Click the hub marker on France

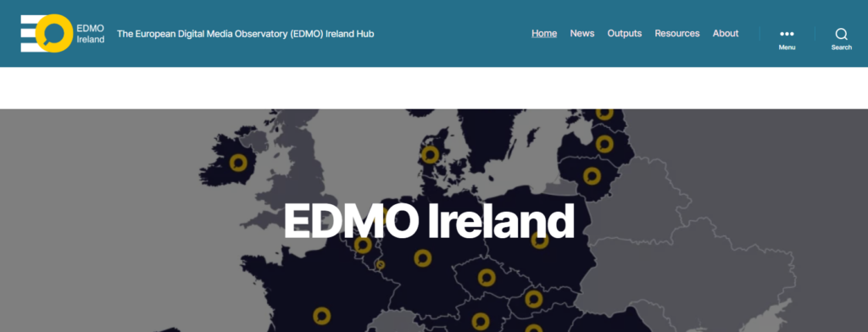pyautogui.click(x=321, y=316)
